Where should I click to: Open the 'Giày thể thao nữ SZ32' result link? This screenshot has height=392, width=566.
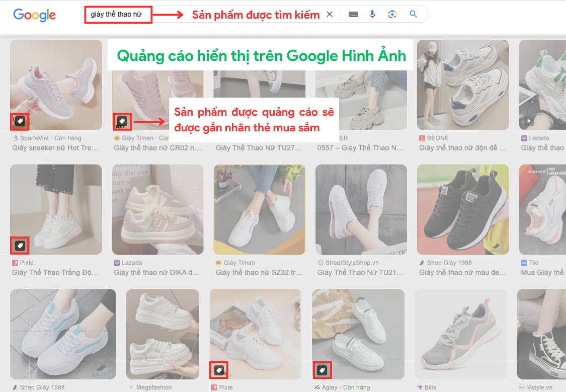[259, 272]
